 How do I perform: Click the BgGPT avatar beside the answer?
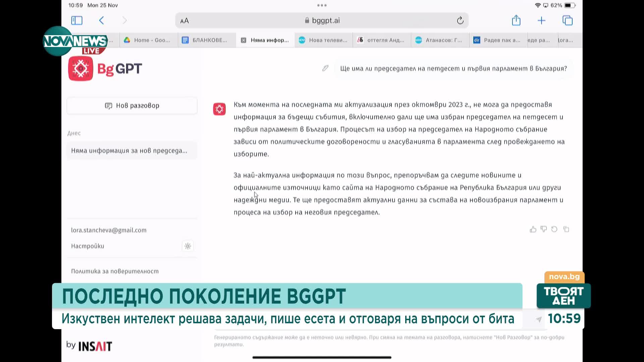click(219, 109)
